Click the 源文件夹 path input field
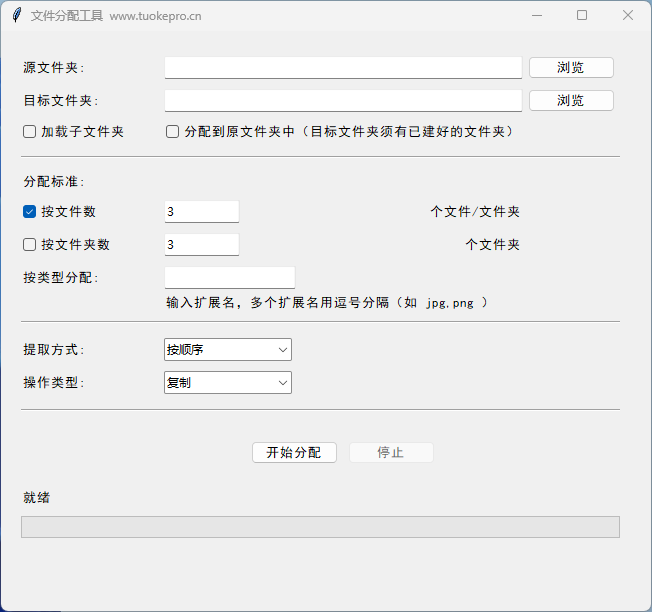The width and height of the screenshot is (652, 612). click(x=343, y=68)
